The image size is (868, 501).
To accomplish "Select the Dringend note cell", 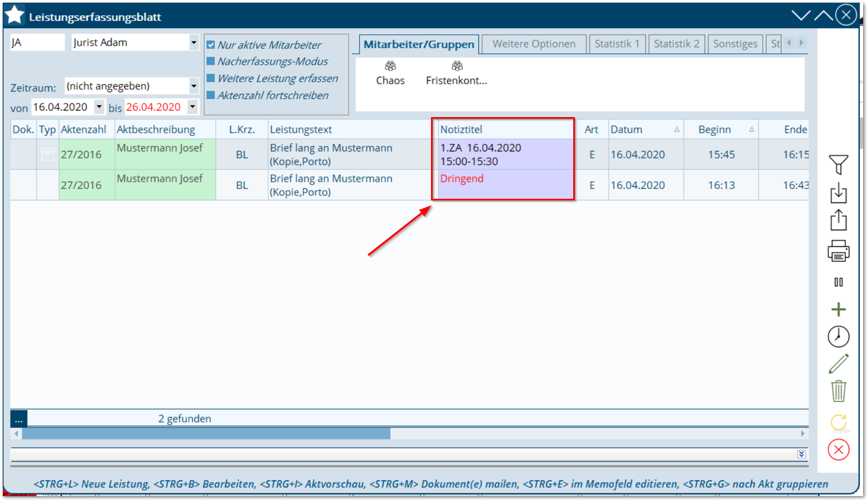I will [x=505, y=185].
